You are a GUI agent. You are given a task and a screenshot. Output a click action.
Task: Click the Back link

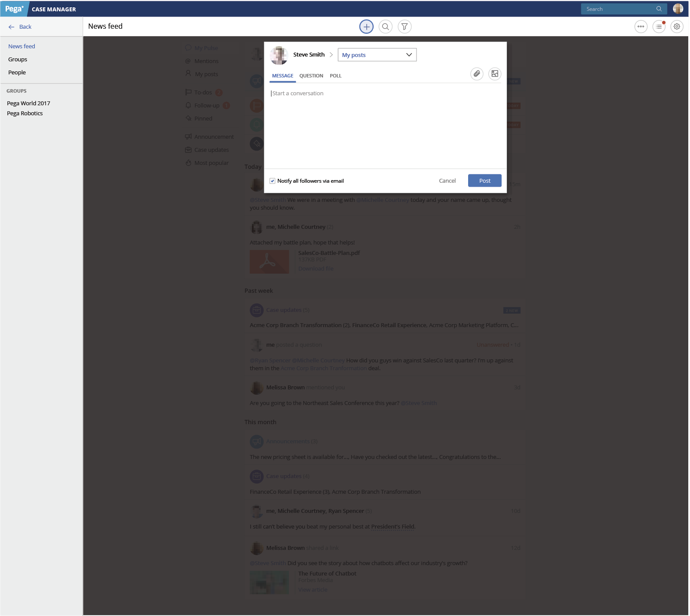tap(25, 27)
